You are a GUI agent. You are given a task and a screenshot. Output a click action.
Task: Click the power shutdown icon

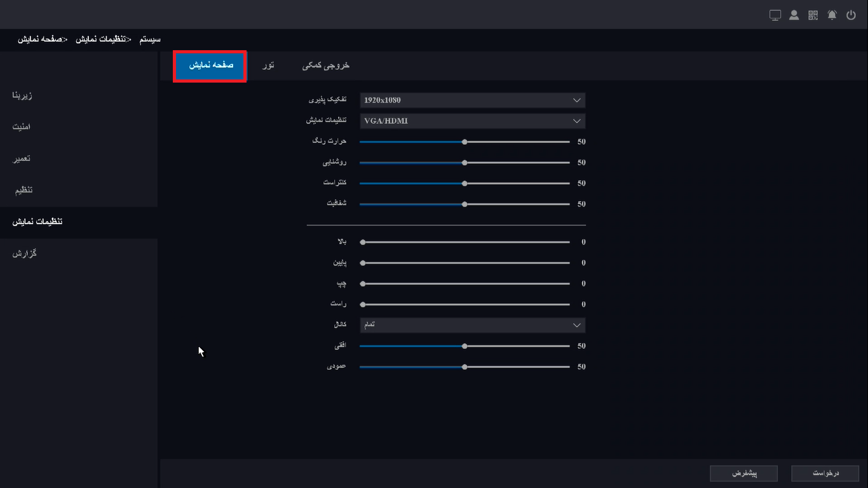pos(851,15)
